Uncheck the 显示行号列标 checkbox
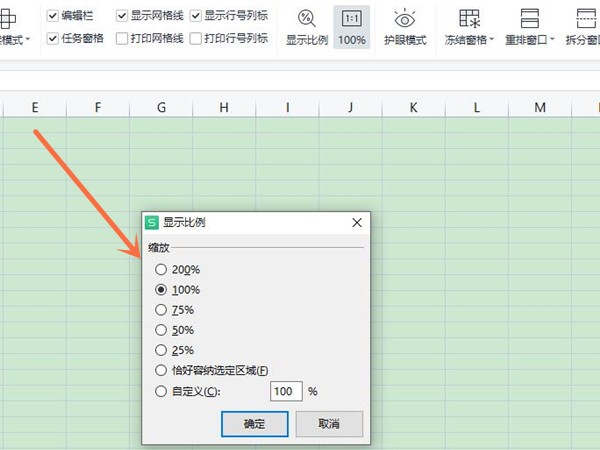The image size is (600, 450). click(x=196, y=16)
